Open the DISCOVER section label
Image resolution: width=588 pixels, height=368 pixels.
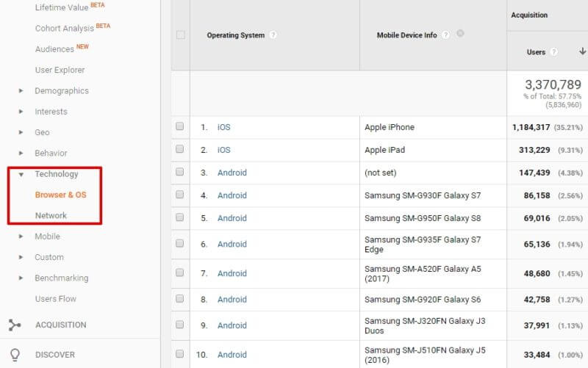[54, 355]
